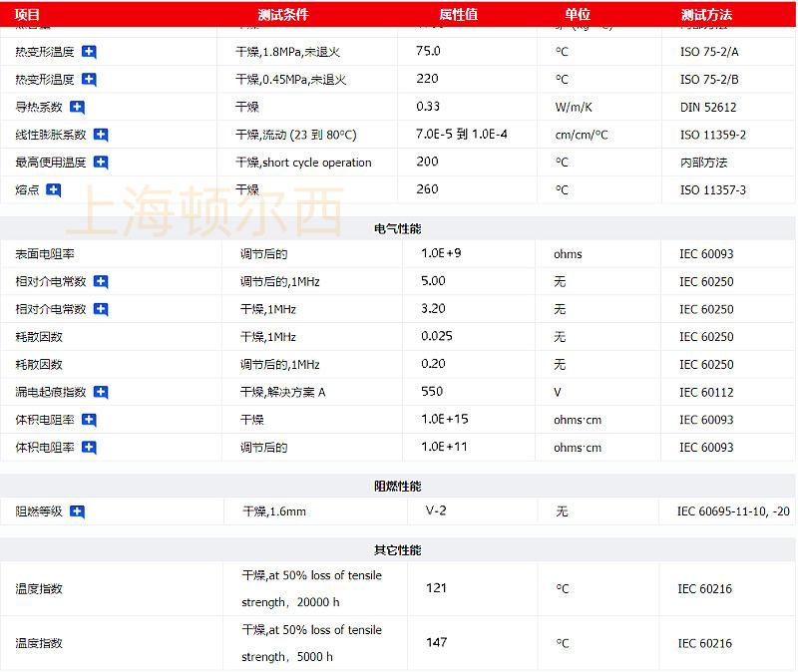The image size is (798, 672).
Task: Click the 电气性能 section heading
Action: coord(397,229)
